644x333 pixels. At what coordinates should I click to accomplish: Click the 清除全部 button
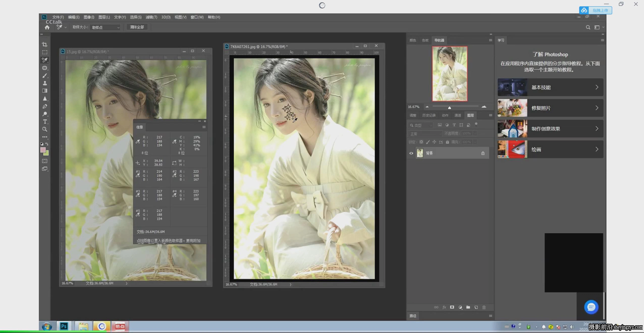137,27
